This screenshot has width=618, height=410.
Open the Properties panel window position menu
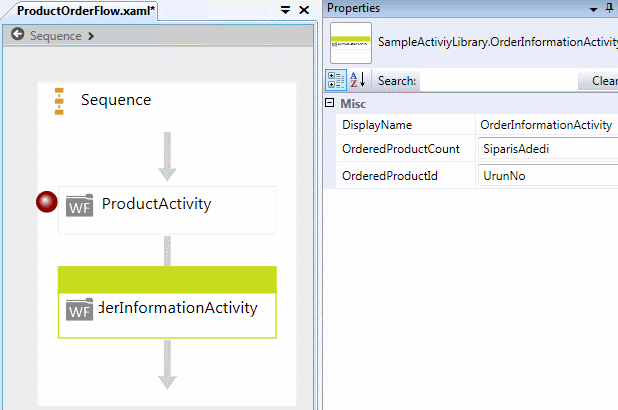tap(593, 8)
